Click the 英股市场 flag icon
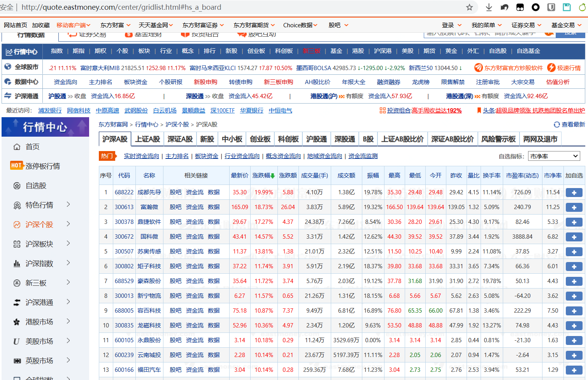Viewport: 588px width, 380px height. click(17, 361)
